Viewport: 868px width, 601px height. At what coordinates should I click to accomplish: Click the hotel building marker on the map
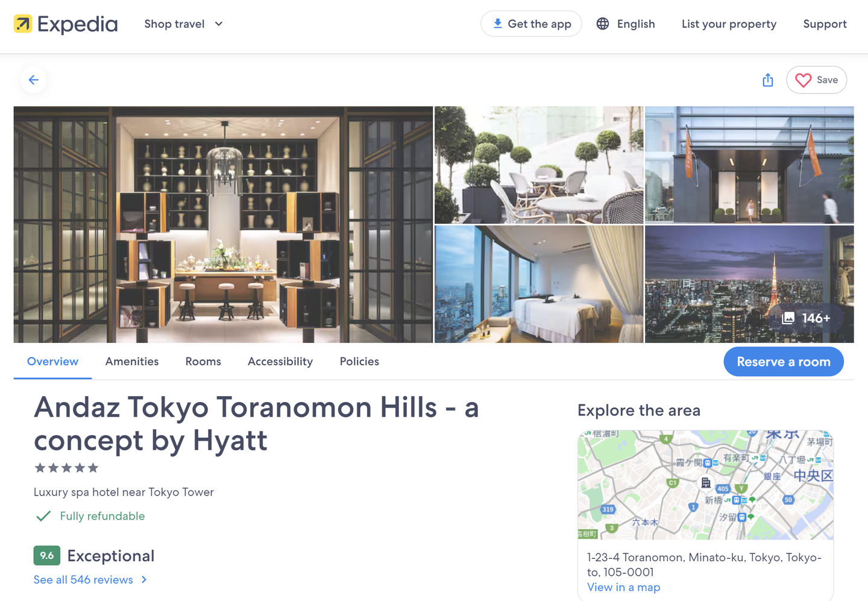coord(705,483)
